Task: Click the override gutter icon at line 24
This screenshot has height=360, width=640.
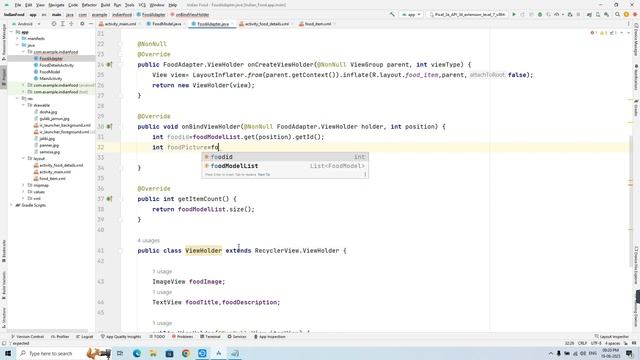Action: (109, 64)
